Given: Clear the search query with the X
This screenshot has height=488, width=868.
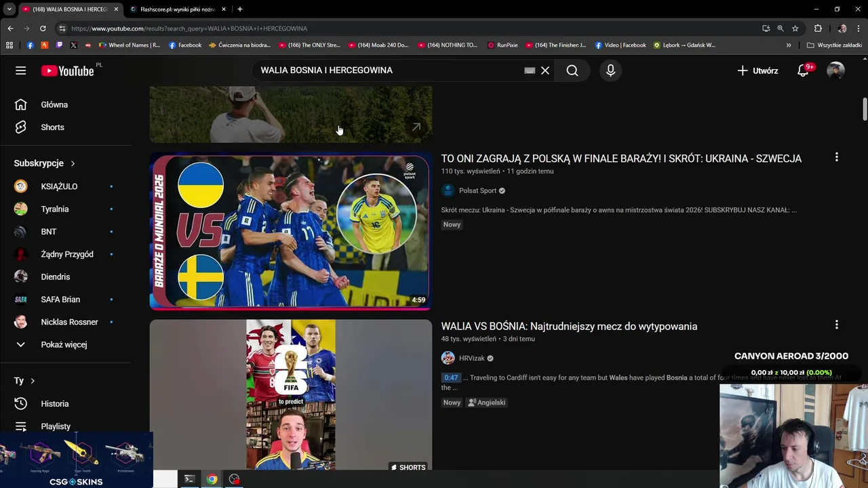Looking at the screenshot, I should point(545,70).
